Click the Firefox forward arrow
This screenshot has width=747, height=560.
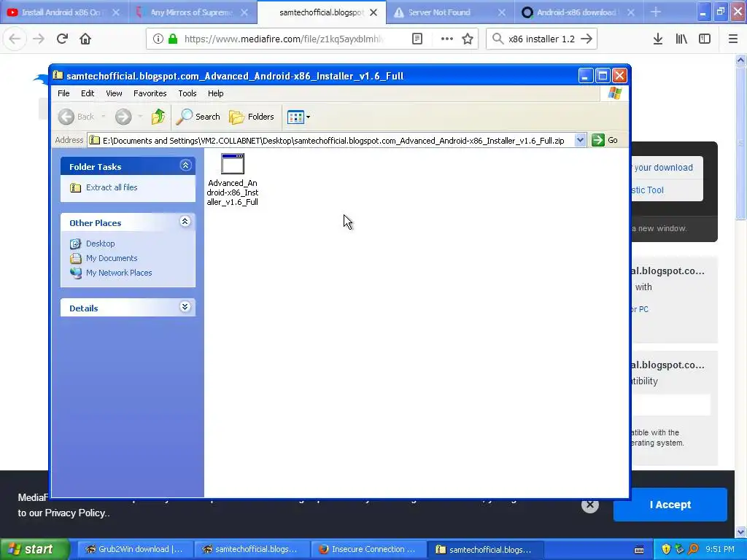tap(39, 39)
